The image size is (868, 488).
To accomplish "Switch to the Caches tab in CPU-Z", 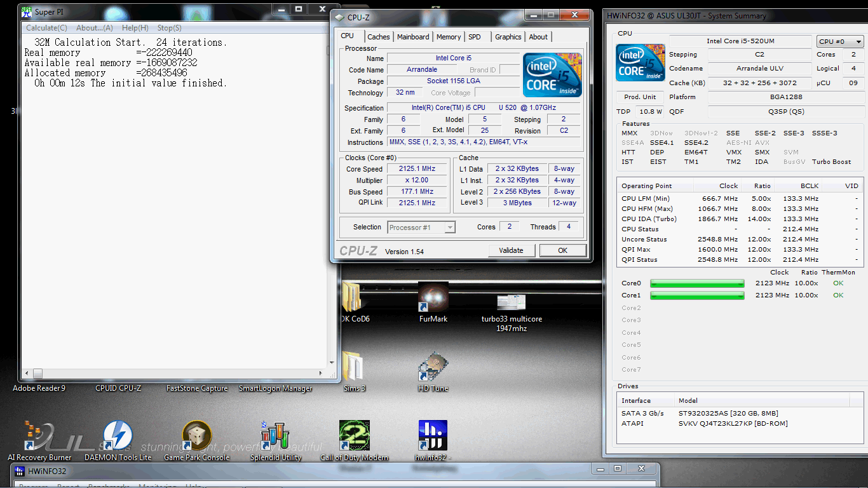I will coord(379,37).
